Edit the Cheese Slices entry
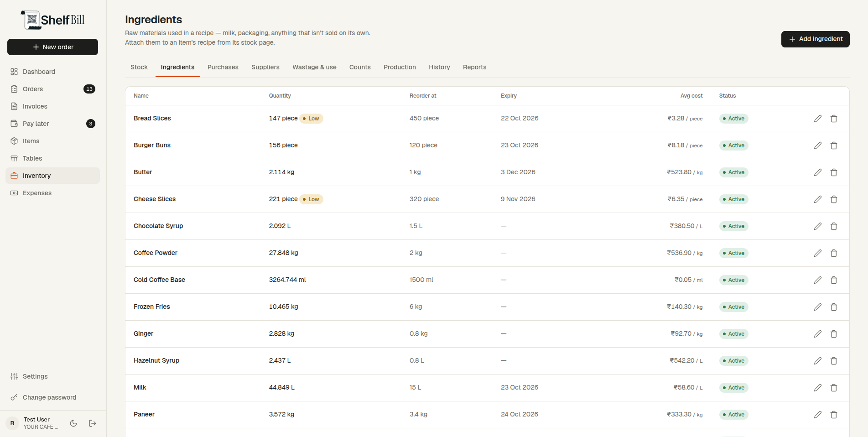This screenshot has height=437, width=868. [x=818, y=199]
